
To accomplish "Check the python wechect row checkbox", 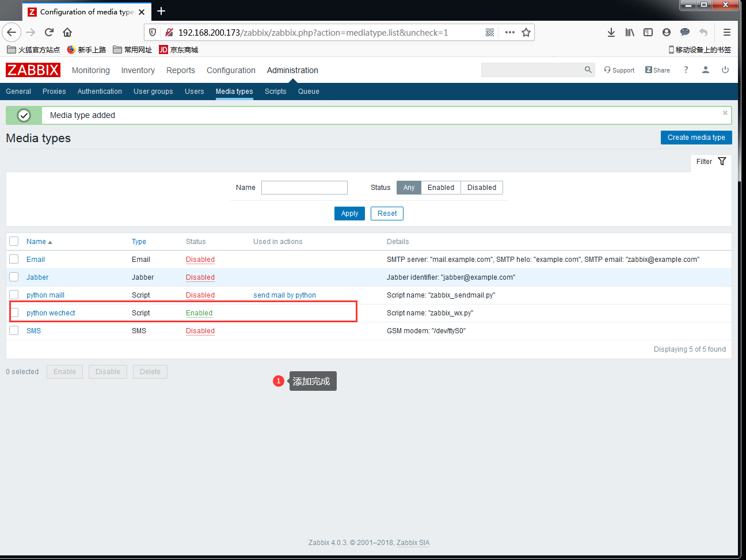I will point(14,313).
